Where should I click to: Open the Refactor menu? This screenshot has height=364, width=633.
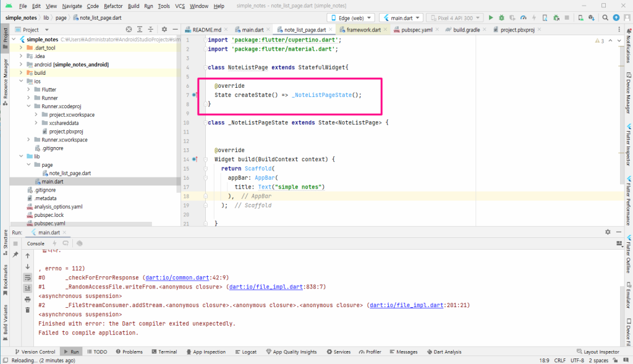(x=113, y=6)
